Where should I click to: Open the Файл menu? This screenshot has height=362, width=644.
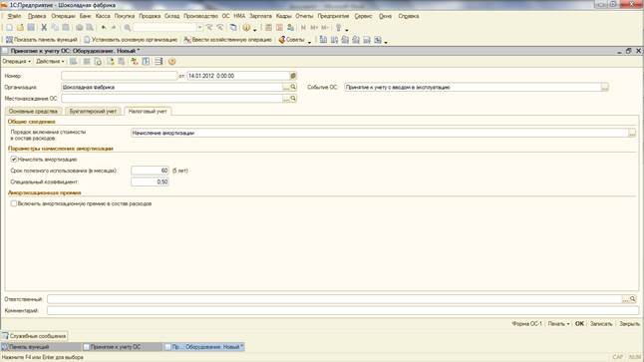pyautogui.click(x=14, y=16)
